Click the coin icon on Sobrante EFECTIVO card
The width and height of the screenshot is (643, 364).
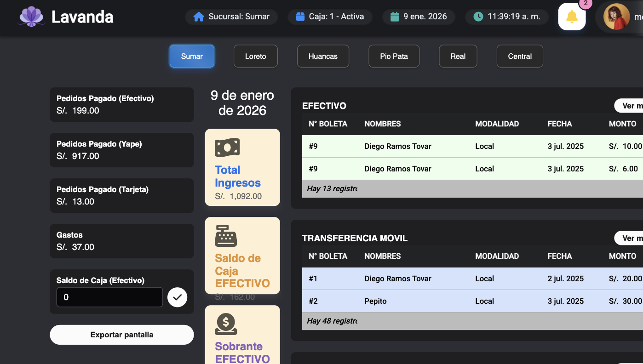[226, 324]
